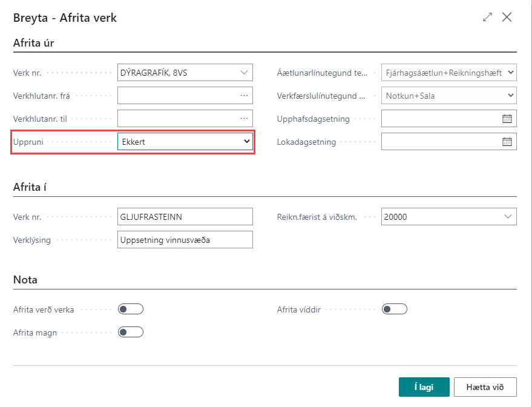Viewport: 532px width, 407px height.
Task: Turn on the Afrita magn switch
Action: tap(131, 332)
